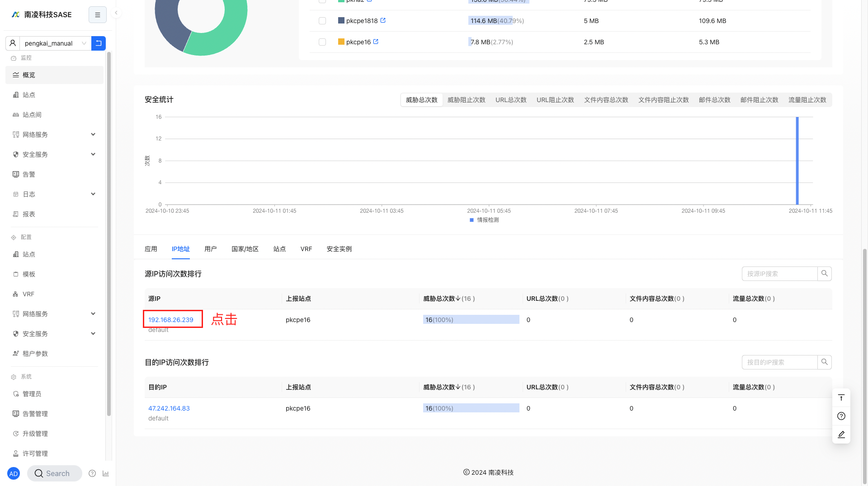Click search magnifier for source IP search
This screenshot has width=868, height=486.
[825, 274]
